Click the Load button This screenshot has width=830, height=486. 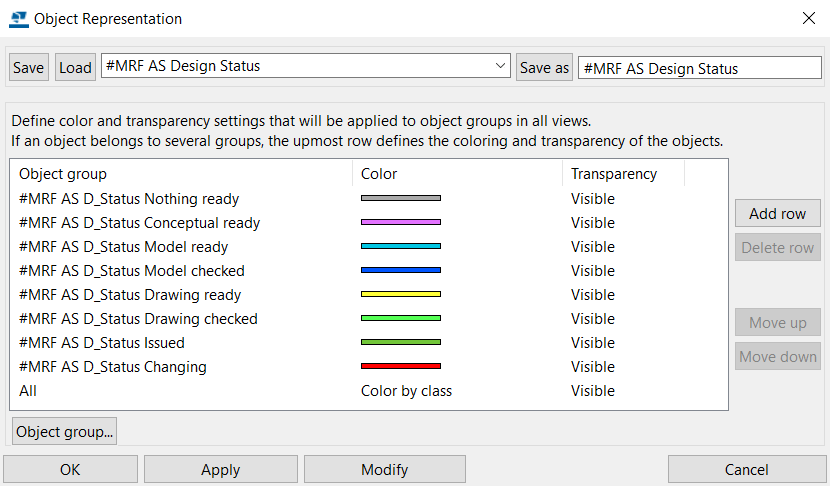coord(75,67)
